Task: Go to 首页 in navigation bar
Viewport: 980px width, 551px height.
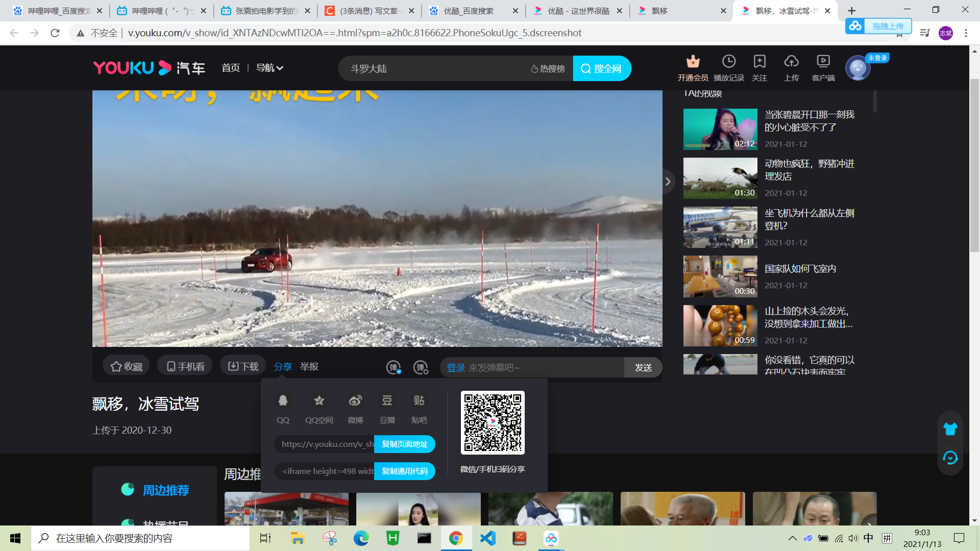Action: coord(231,68)
